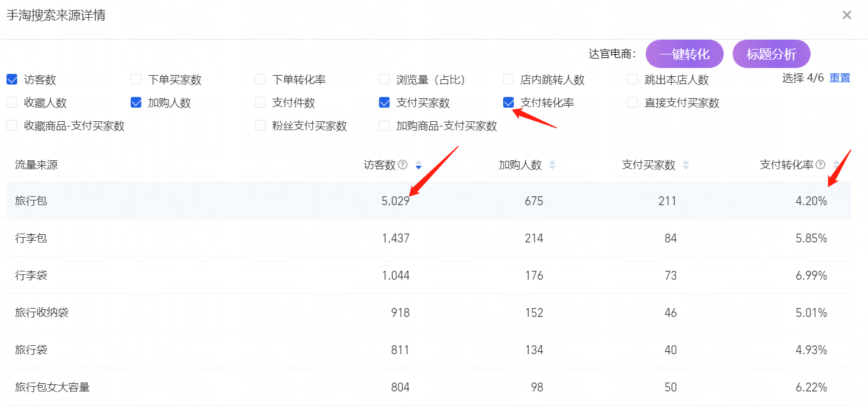Check the 粉丝支付买家数 option
Viewport: 868px width, 408px height.
260,125
